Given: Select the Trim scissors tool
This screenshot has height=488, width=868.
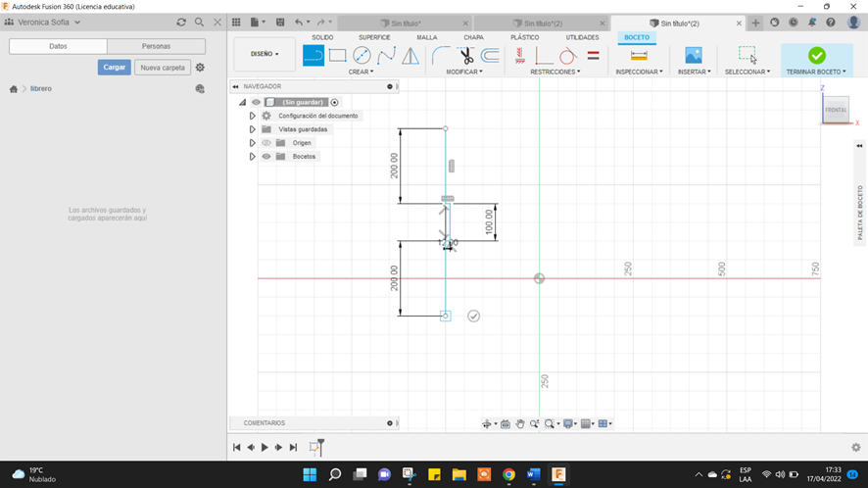Looking at the screenshot, I should [x=465, y=56].
